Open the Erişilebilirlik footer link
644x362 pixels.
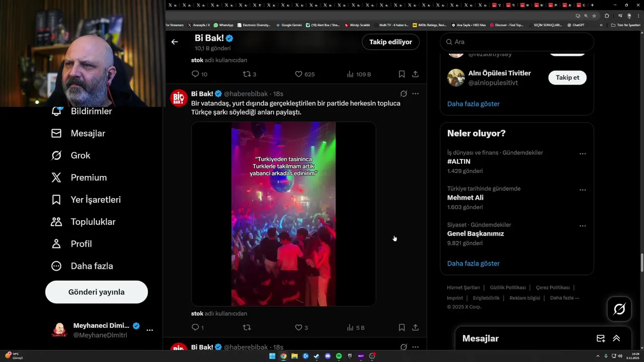(x=487, y=298)
